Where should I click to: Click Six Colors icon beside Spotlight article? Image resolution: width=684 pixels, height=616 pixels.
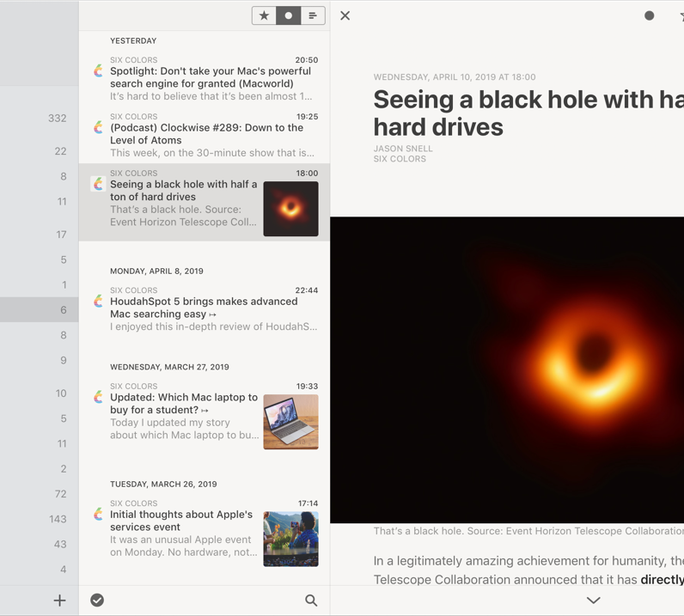tap(99, 70)
